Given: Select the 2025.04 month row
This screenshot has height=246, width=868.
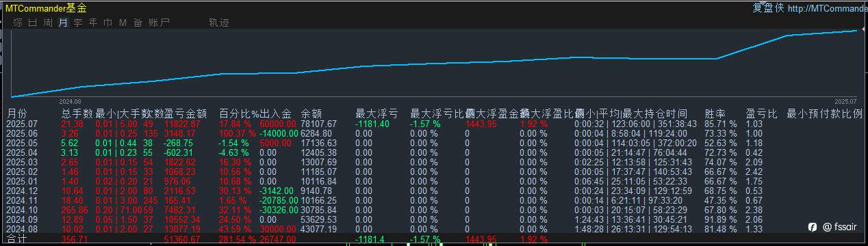Looking at the screenshot, I should tap(434, 152).
